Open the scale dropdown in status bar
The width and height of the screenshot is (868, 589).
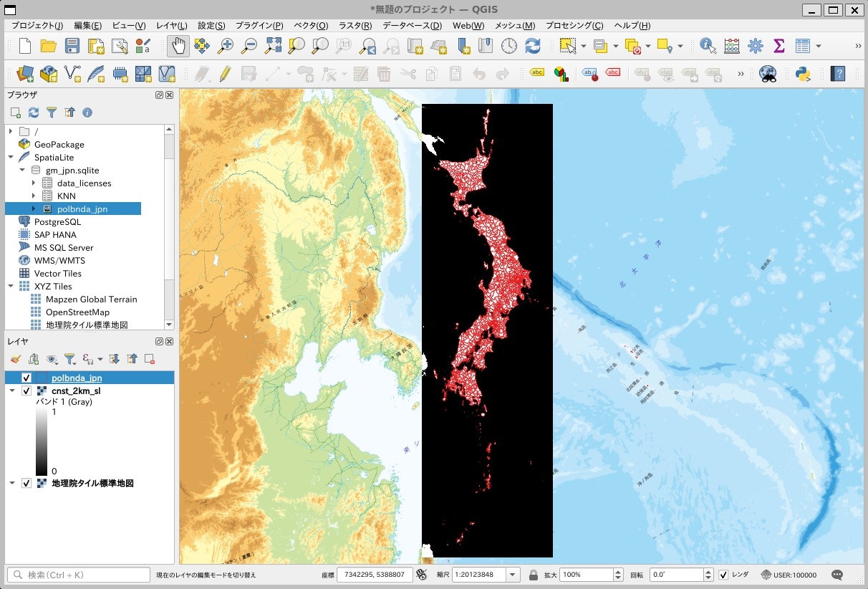[513, 574]
